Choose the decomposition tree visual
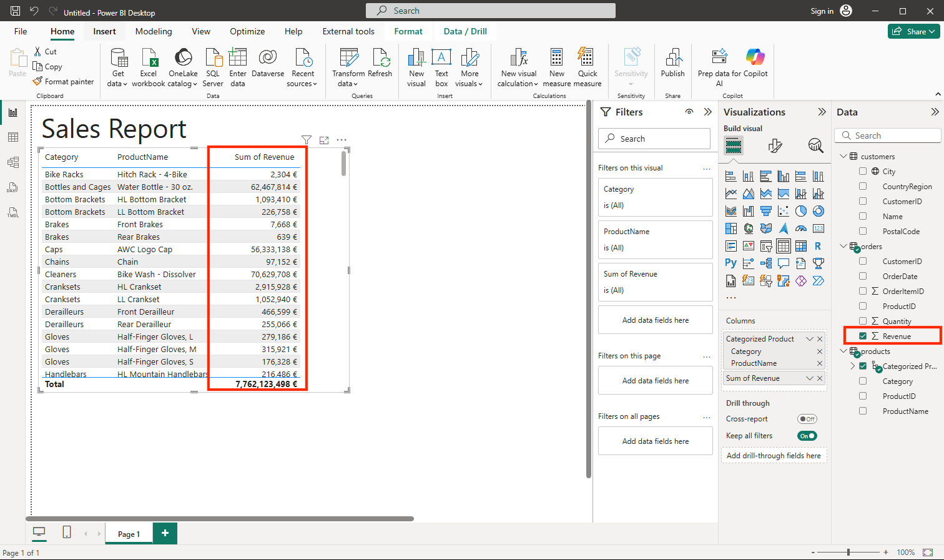 click(766, 263)
